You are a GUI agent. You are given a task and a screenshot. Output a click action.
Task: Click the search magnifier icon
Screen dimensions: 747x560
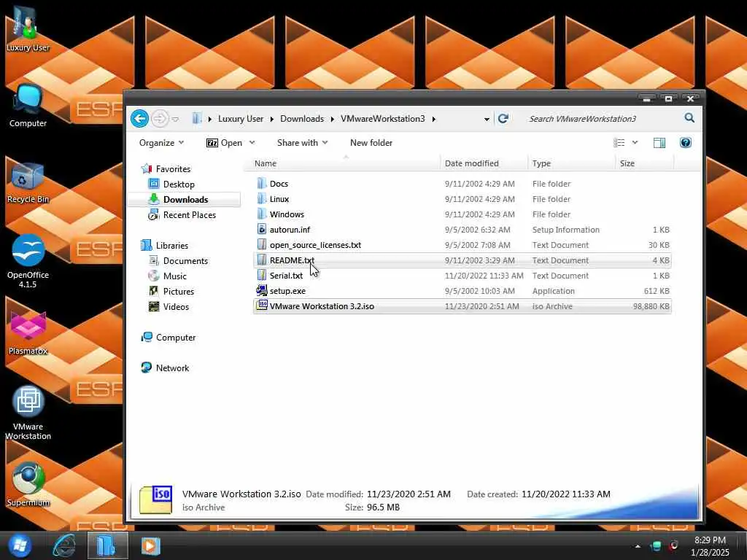tap(689, 118)
